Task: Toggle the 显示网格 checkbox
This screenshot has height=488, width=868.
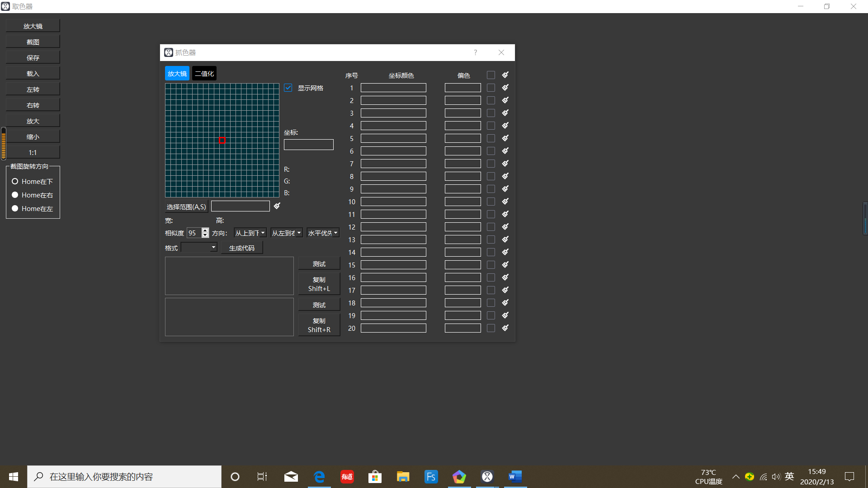Action: [x=288, y=88]
